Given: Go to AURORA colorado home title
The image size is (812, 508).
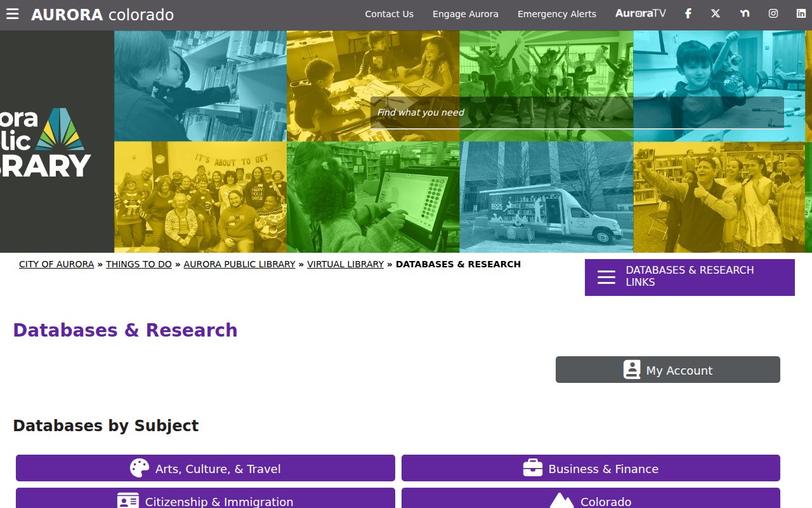Looking at the screenshot, I should (102, 15).
